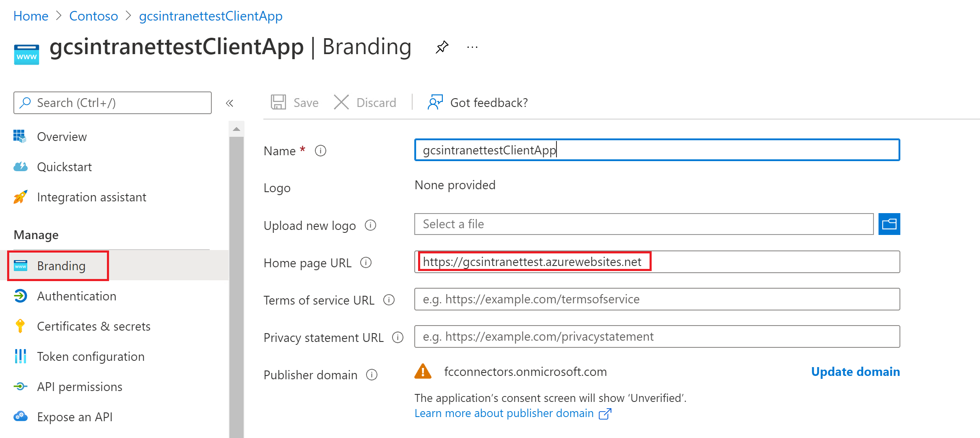Click the sidebar vertical scrollbar thumb
The width and height of the screenshot is (980, 438).
click(x=237, y=287)
